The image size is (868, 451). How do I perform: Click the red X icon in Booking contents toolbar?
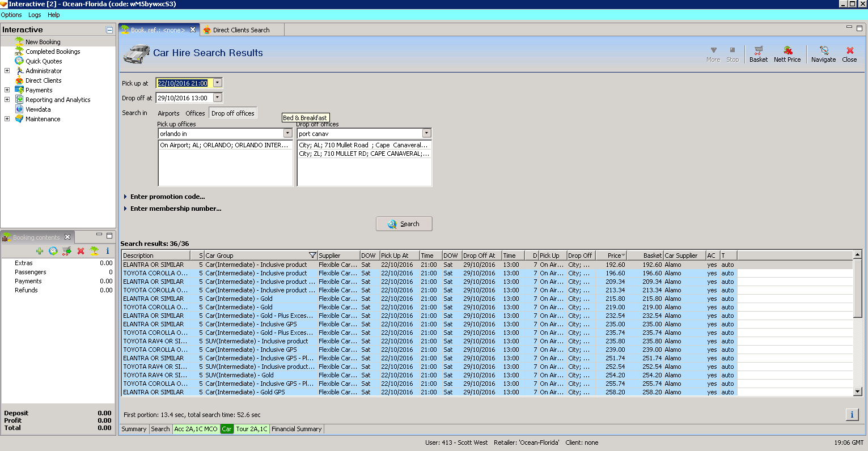81,251
